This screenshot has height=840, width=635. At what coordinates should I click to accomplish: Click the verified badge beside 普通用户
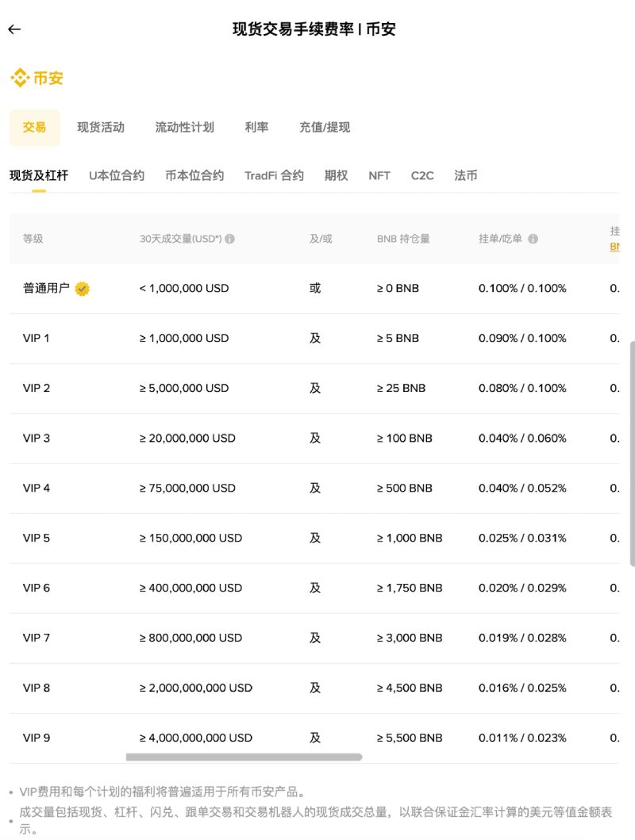coord(80,289)
